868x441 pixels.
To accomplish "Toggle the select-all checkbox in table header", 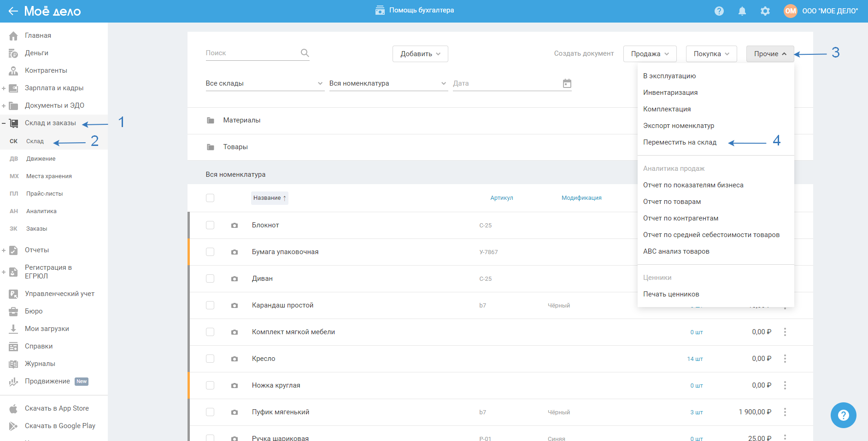I will click(x=210, y=198).
